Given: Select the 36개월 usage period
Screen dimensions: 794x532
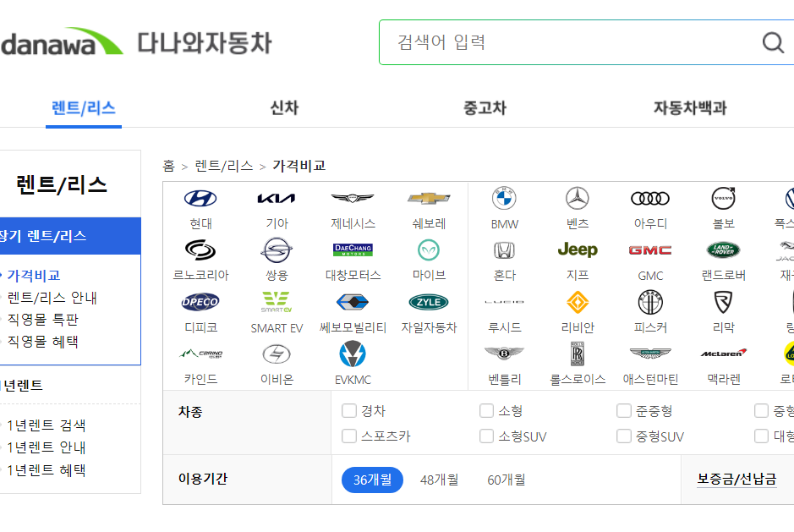Looking at the screenshot, I should click(372, 480).
